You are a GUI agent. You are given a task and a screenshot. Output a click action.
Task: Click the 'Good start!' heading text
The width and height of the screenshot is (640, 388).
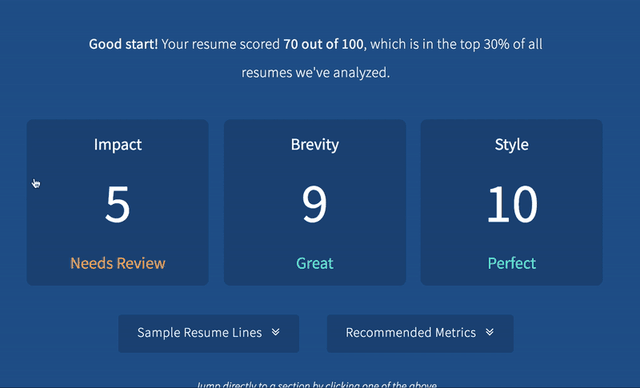click(x=123, y=44)
